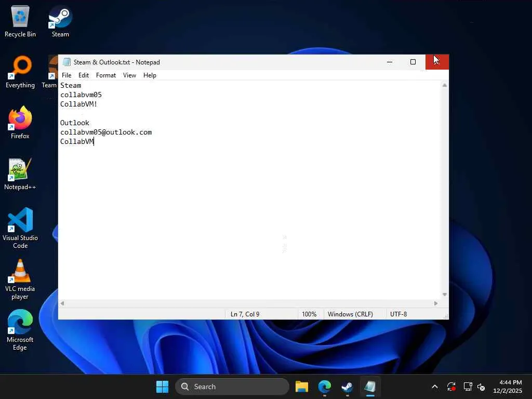Click the sync update tray icon

tap(451, 387)
